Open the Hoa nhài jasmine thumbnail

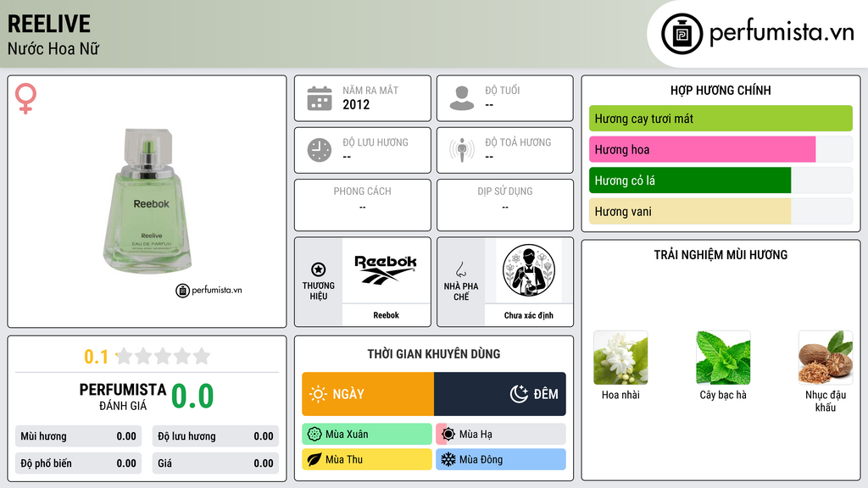(x=620, y=358)
